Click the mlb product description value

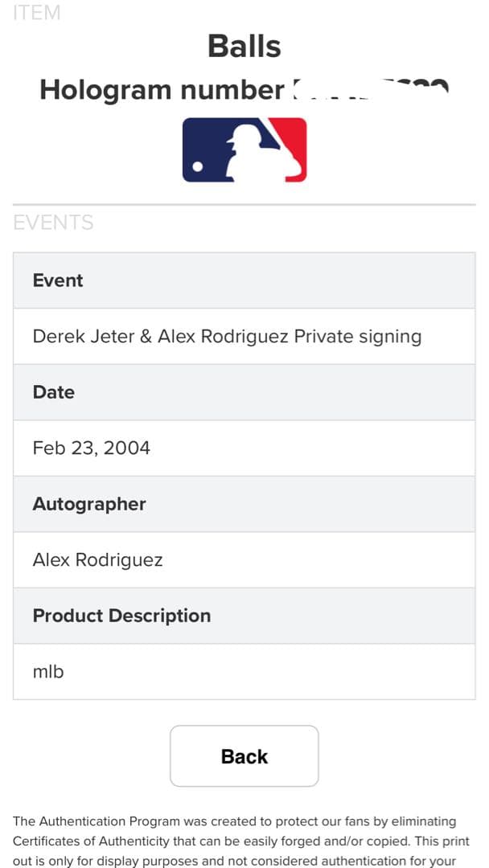(x=48, y=671)
